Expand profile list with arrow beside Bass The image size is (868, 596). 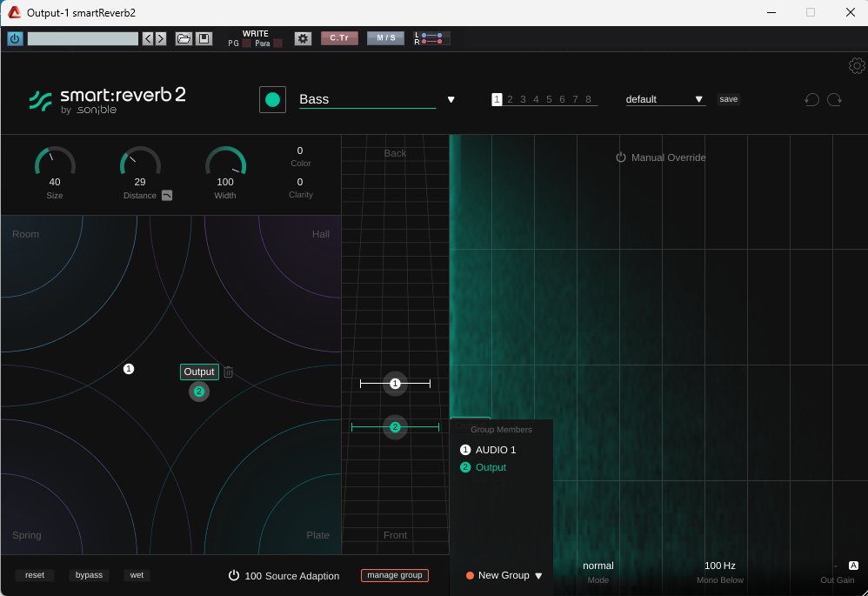click(x=451, y=100)
